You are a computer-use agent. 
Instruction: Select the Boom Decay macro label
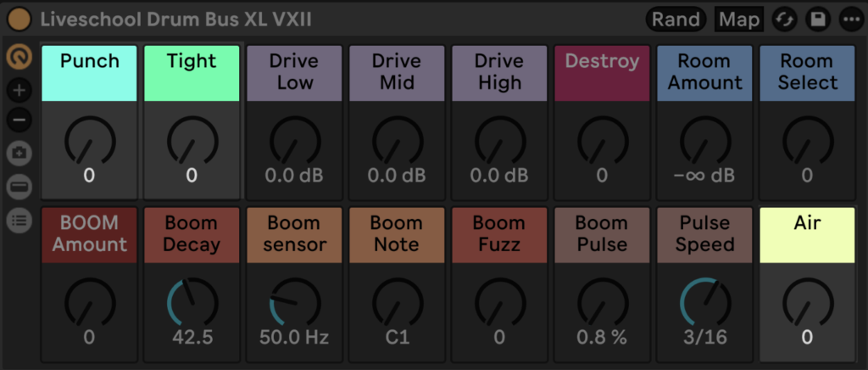(192, 235)
